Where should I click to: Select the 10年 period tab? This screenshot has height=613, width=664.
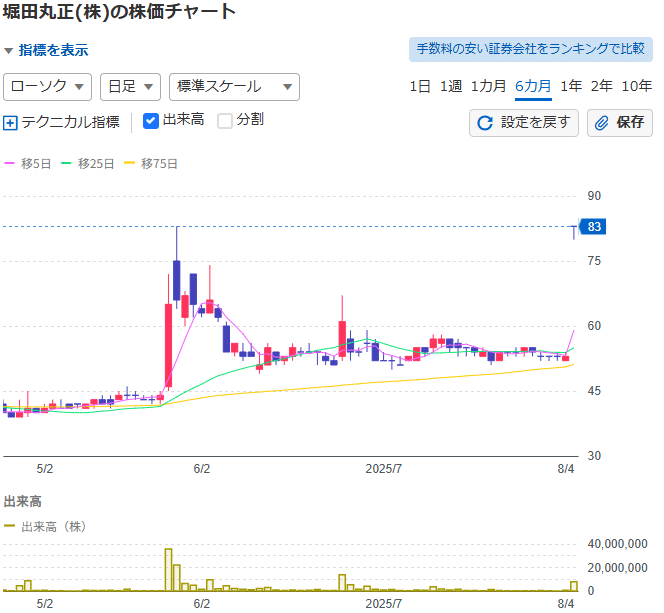click(636, 86)
